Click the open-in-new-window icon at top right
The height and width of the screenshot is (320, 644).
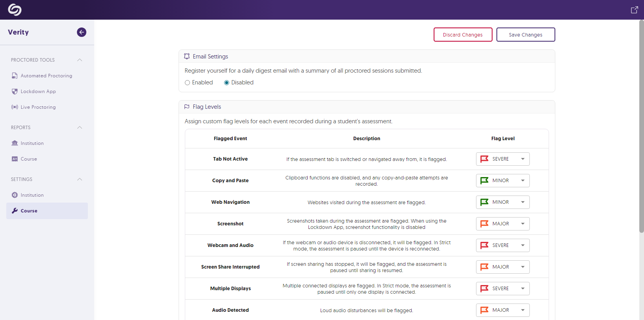(634, 10)
